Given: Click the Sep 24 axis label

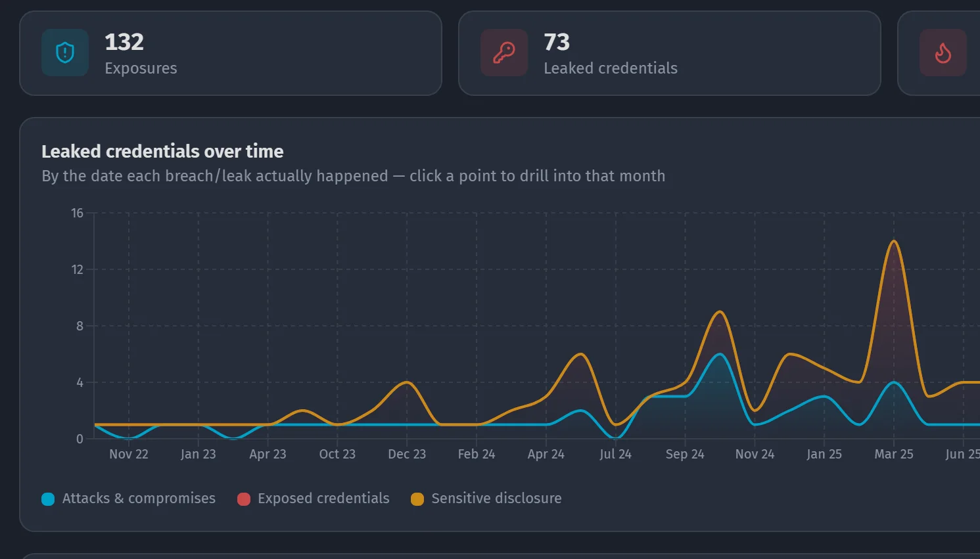Looking at the screenshot, I should point(685,454).
